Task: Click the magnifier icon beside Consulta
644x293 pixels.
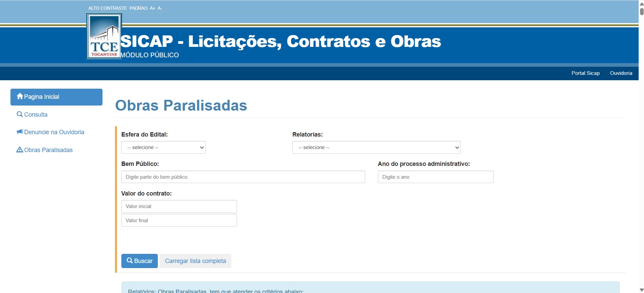Action: [20, 114]
